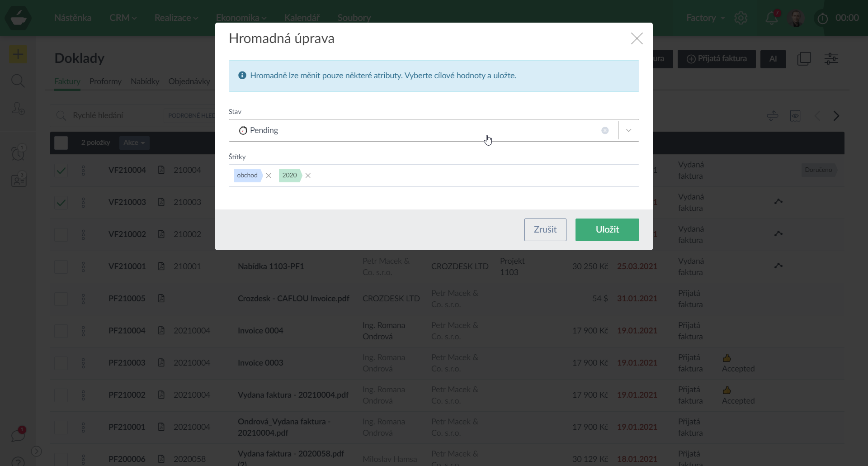Expand the Stav dropdown arrow

click(x=628, y=130)
